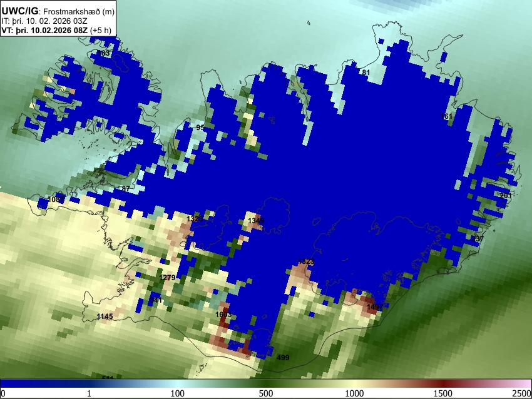The height and width of the screenshot is (399, 532).
Task: Click the map value '1145' in the southwest
Action: point(105,316)
